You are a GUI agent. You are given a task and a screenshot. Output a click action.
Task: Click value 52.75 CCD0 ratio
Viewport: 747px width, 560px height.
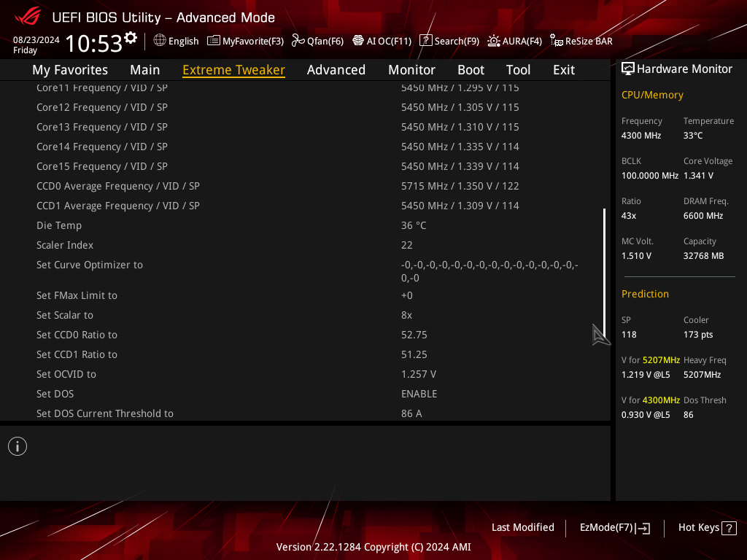414,335
